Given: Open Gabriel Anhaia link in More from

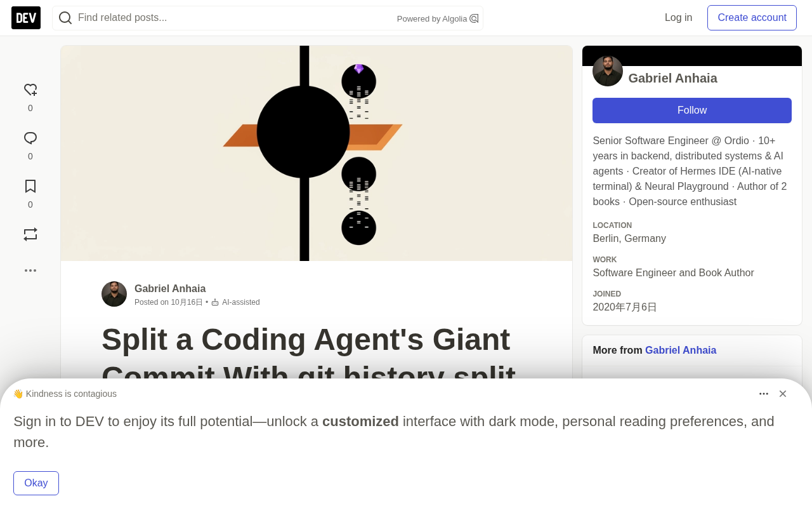Looking at the screenshot, I should (681, 351).
